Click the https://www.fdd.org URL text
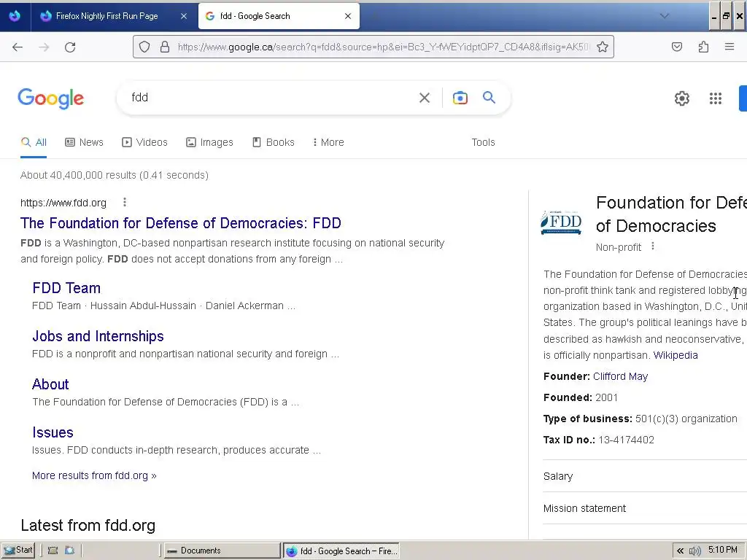This screenshot has height=560, width=747. (63, 203)
